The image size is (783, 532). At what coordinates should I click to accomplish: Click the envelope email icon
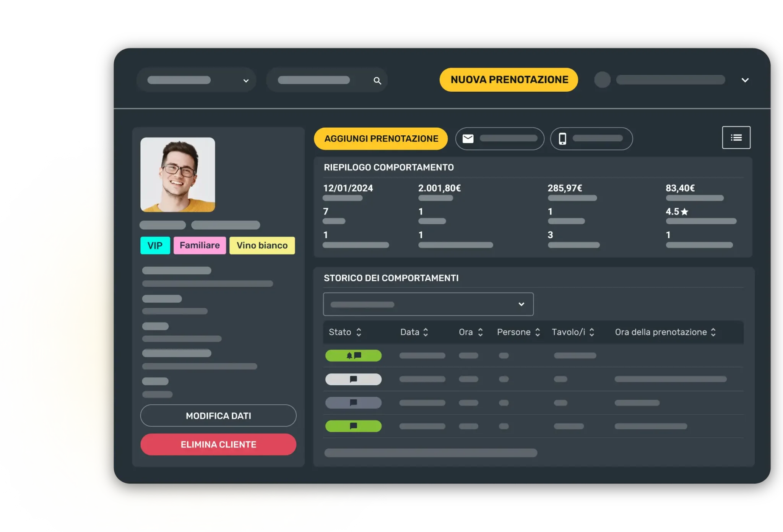coord(468,139)
